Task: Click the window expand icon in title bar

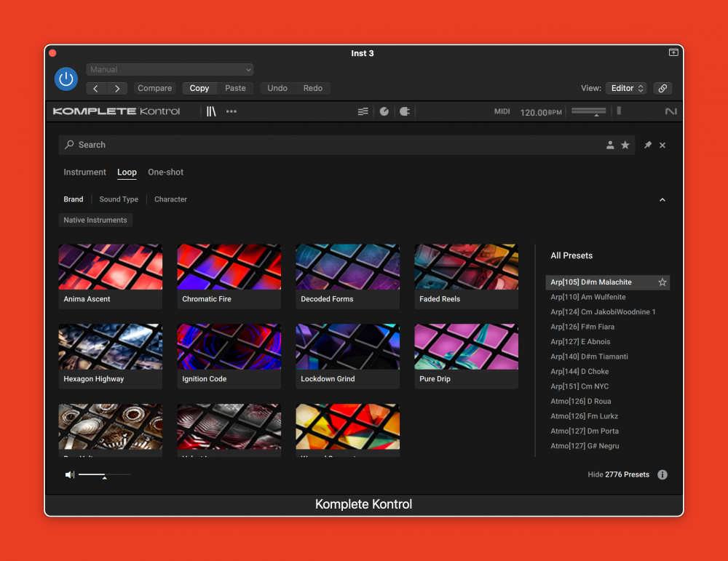Action: (x=673, y=52)
